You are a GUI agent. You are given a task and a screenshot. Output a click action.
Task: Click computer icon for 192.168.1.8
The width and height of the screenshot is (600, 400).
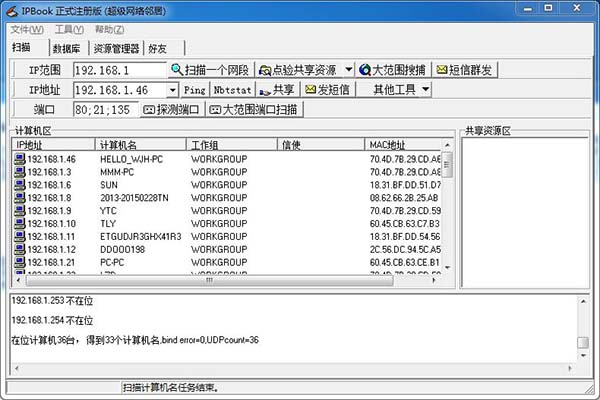click(x=20, y=198)
